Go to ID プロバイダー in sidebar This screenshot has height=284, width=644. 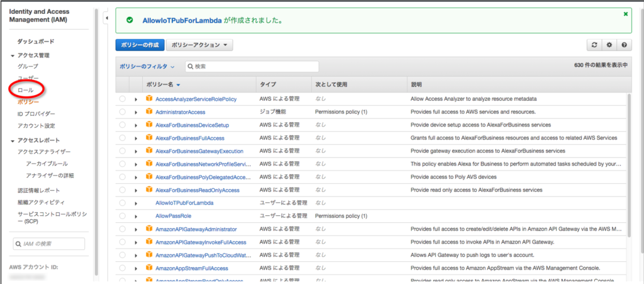pos(36,114)
